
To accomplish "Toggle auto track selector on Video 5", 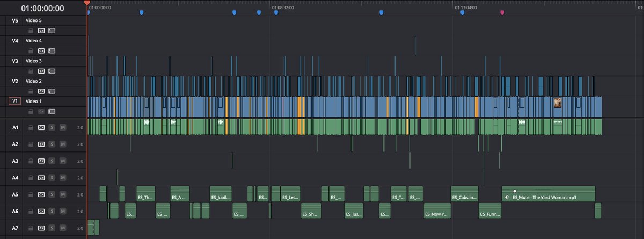I will (41, 31).
